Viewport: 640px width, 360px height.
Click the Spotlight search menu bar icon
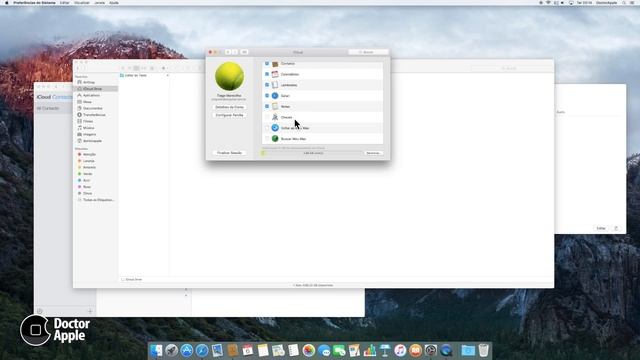(624, 2)
